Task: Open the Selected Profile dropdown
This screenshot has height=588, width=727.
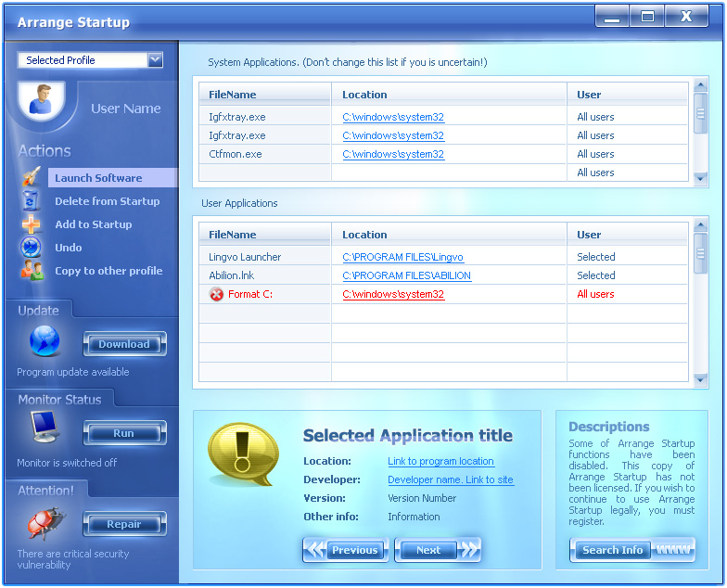Action: (x=155, y=60)
